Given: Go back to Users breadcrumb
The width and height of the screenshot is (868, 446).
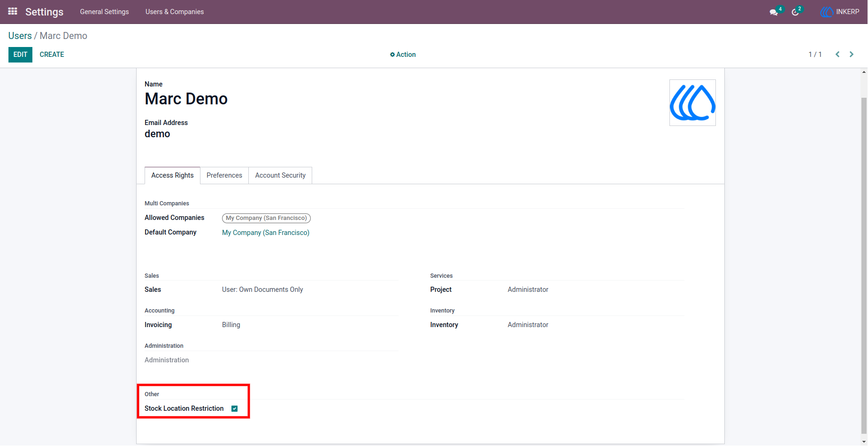Looking at the screenshot, I should (x=20, y=36).
